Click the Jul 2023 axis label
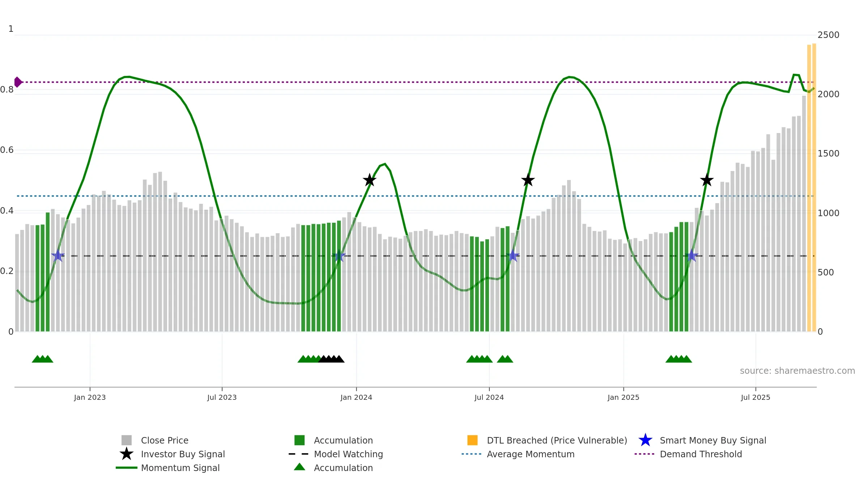This screenshot has height=488, width=868. [222, 398]
